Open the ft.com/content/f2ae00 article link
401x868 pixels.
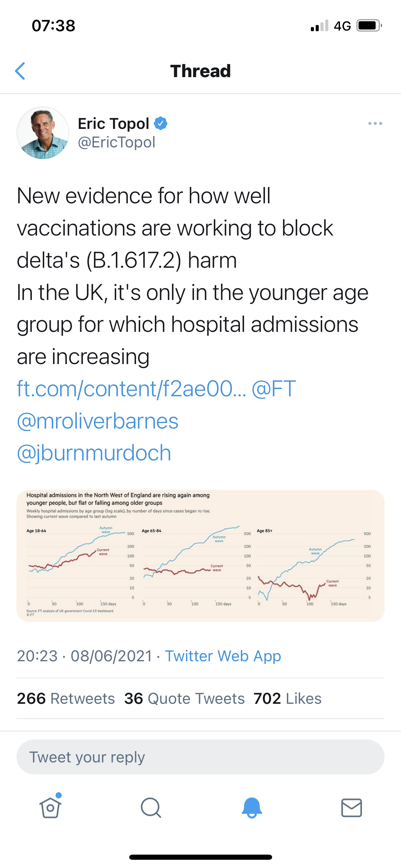pos(131,389)
